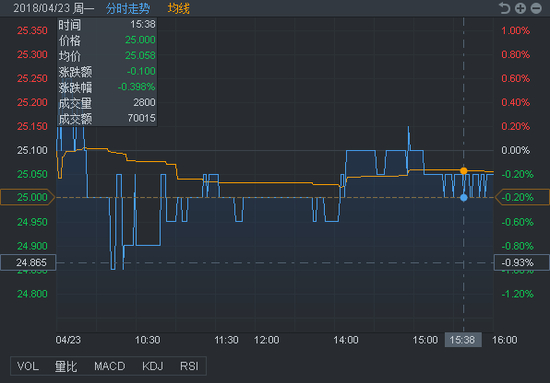Select the 15:38 highlighted time label
This screenshot has width=550, height=383.
[463, 340]
